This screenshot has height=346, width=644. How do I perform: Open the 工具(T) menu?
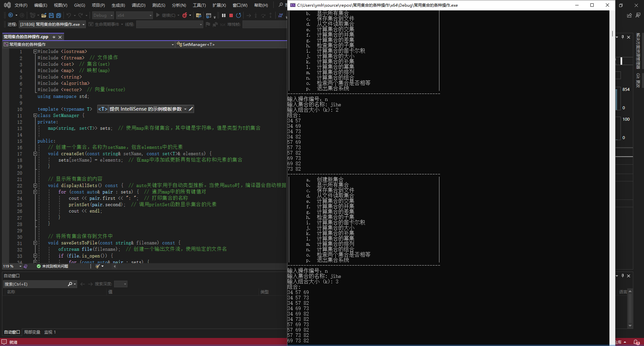tap(199, 5)
